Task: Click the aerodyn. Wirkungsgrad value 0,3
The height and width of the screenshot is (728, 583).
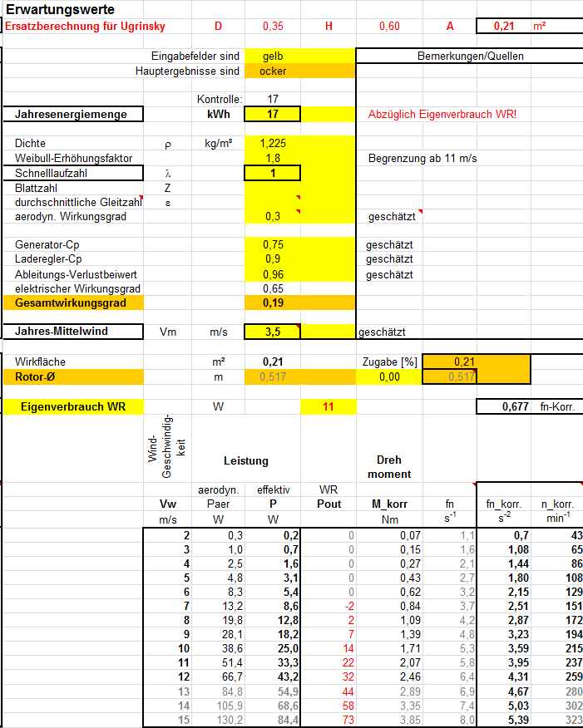Action: coord(273,216)
